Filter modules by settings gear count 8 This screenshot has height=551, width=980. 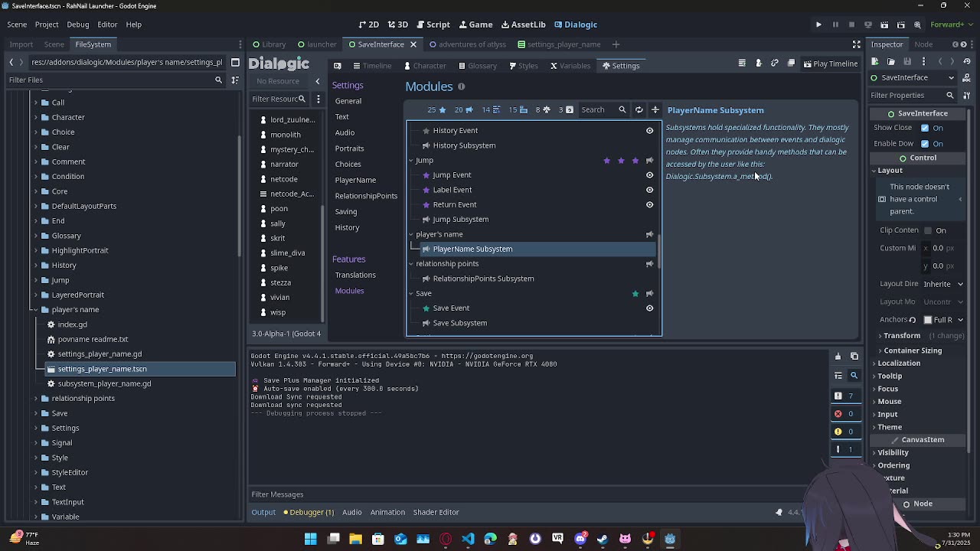[543, 109]
